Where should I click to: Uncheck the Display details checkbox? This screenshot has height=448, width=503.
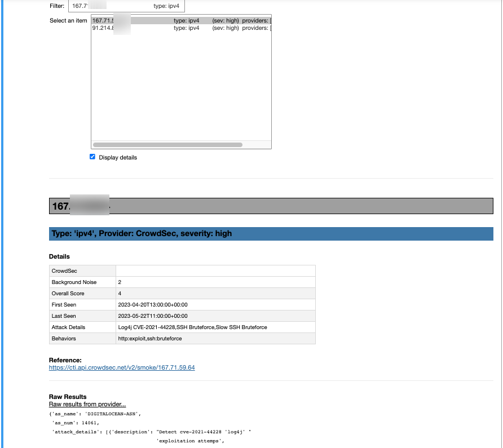[x=92, y=157]
